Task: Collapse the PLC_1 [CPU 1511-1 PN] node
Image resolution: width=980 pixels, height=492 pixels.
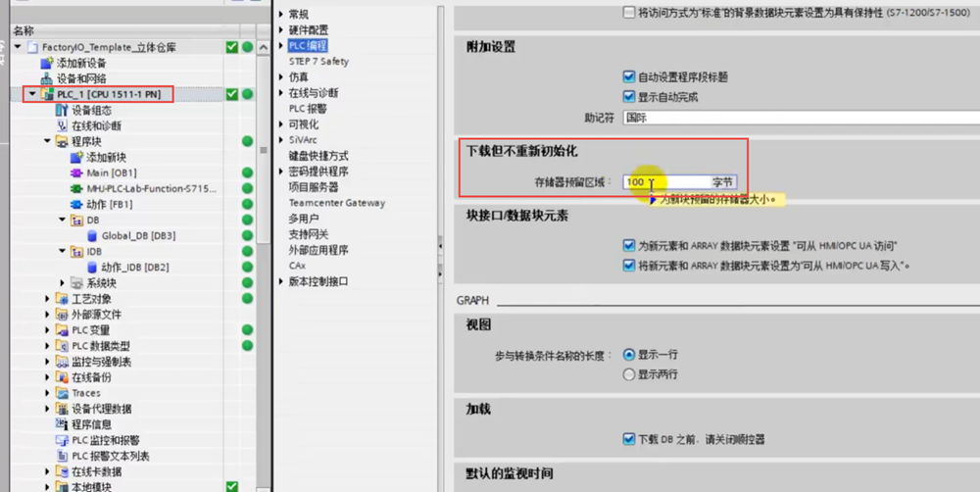Action: (x=32, y=94)
